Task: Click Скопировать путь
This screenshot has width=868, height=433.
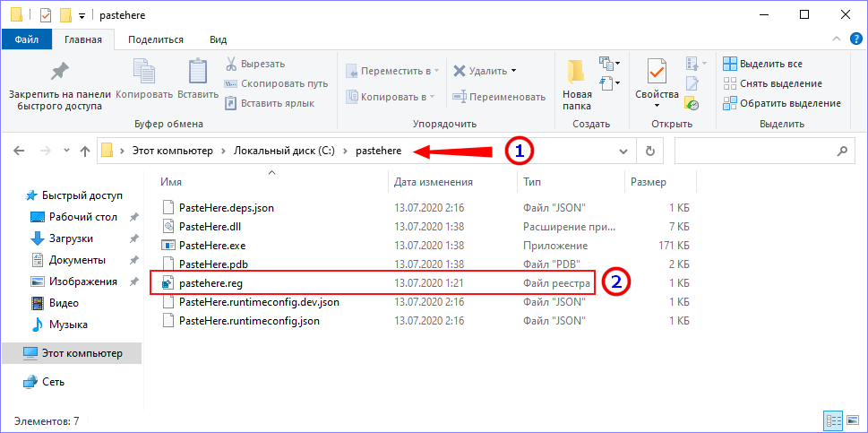Action: point(276,83)
